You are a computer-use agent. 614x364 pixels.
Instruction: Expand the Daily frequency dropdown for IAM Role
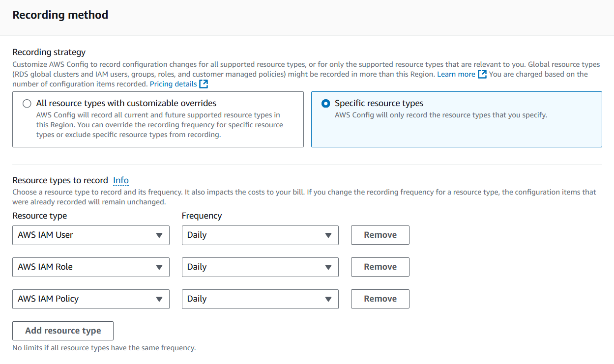260,267
